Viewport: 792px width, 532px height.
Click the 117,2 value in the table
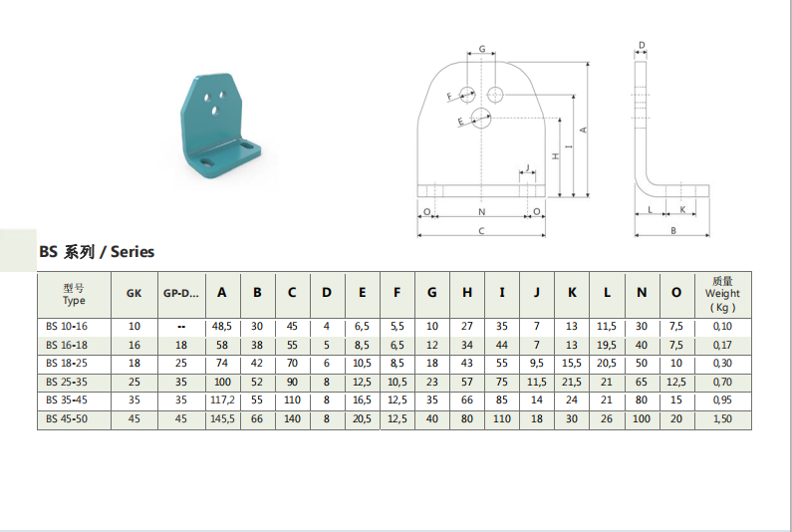click(222, 400)
